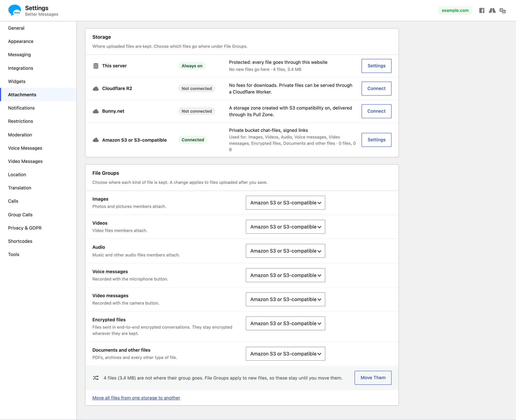Click the shuffle icon in the move-files notice
516x420 pixels.
(96, 378)
